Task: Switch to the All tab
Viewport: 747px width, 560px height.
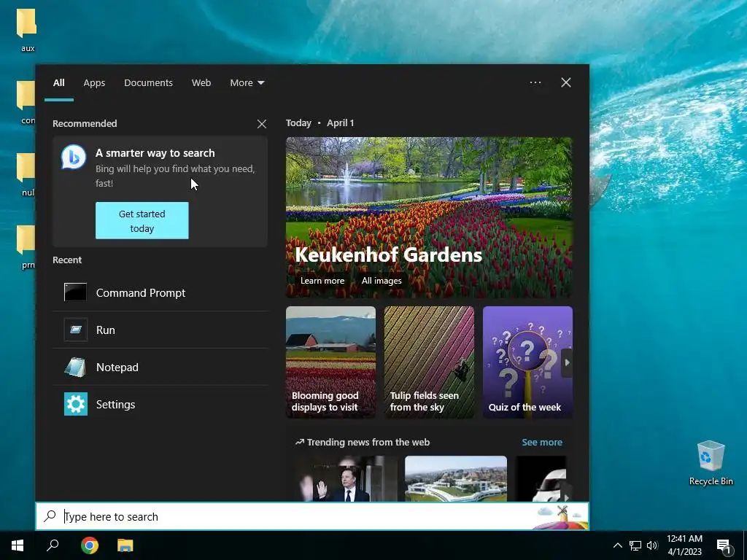Action: point(59,83)
